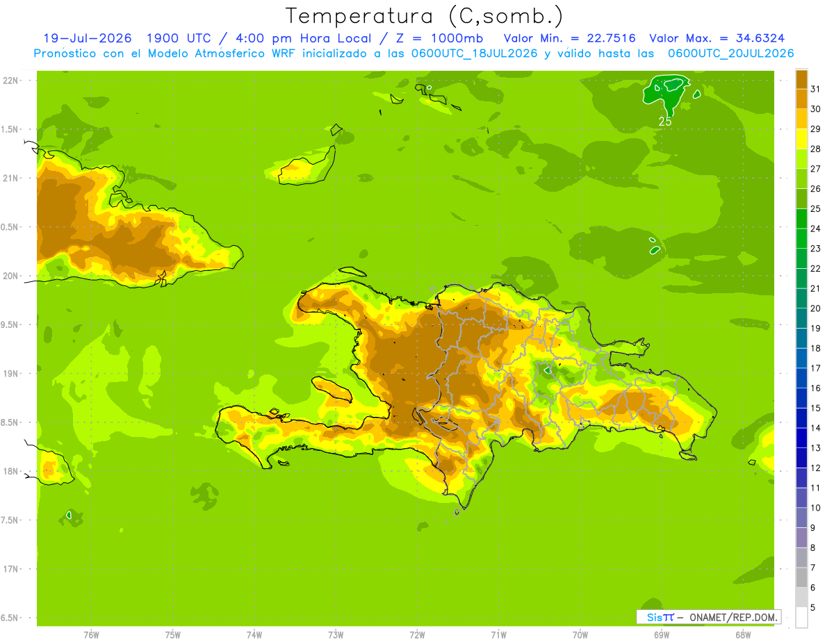This screenshot has width=834, height=644.
Task: Click the '5' legend value
Action: tap(813, 606)
